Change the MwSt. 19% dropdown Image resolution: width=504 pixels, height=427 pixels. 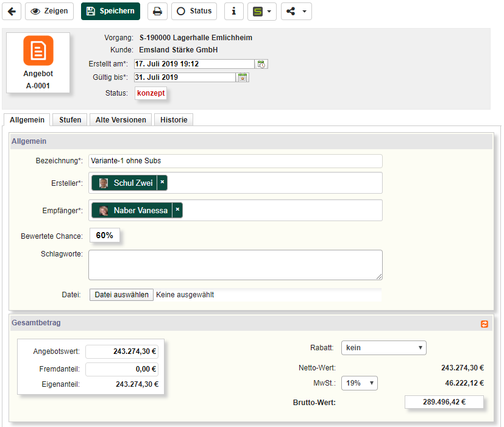click(x=360, y=383)
